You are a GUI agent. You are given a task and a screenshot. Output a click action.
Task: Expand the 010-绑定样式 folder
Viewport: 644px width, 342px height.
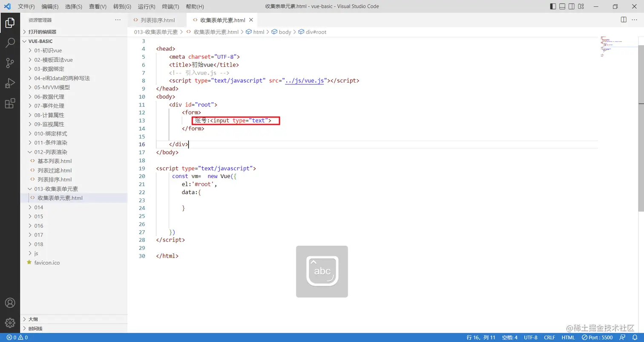pos(74,133)
